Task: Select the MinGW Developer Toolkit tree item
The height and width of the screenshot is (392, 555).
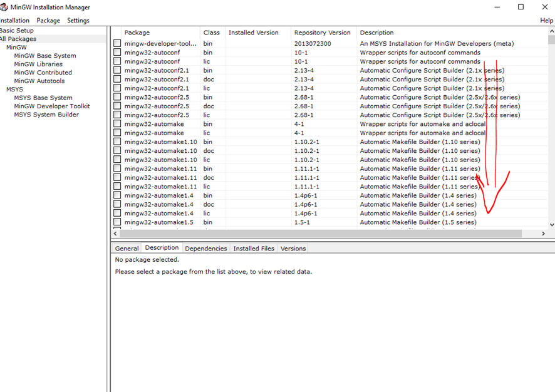Action: [52, 106]
